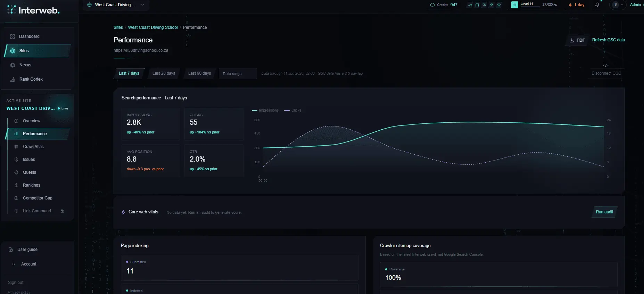Click the arch badge icon in top bar
Screen dimensions: 644x294
coord(477,5)
